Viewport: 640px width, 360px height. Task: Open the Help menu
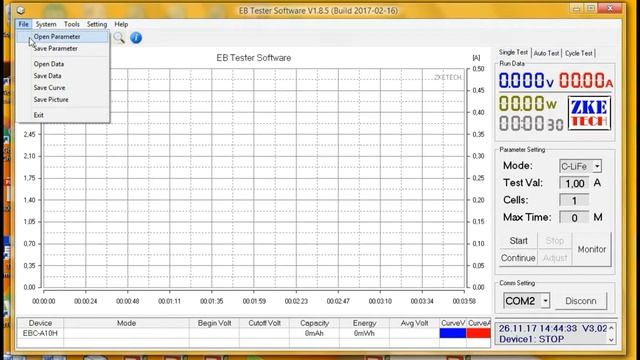point(121,24)
